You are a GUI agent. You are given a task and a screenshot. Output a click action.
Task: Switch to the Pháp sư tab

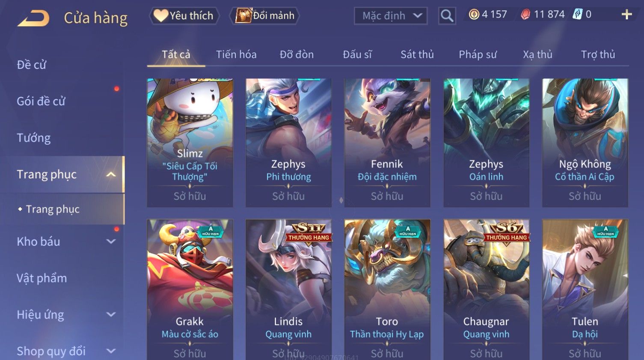[478, 54]
